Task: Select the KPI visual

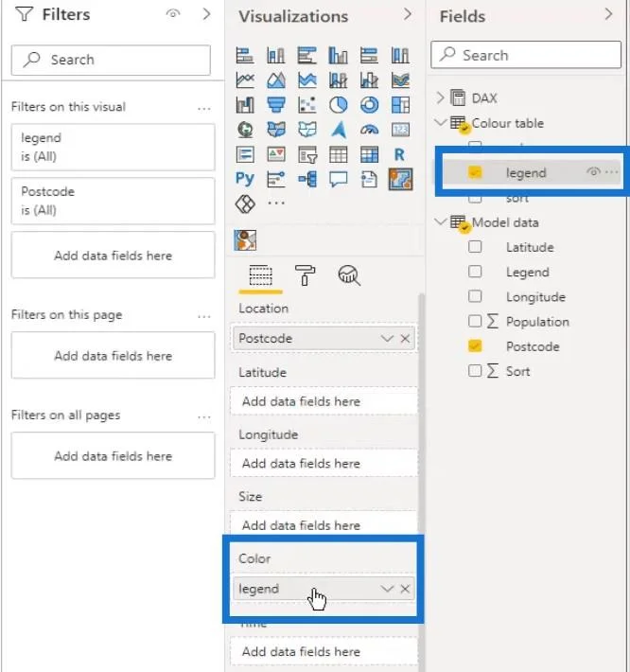Action: (276, 154)
